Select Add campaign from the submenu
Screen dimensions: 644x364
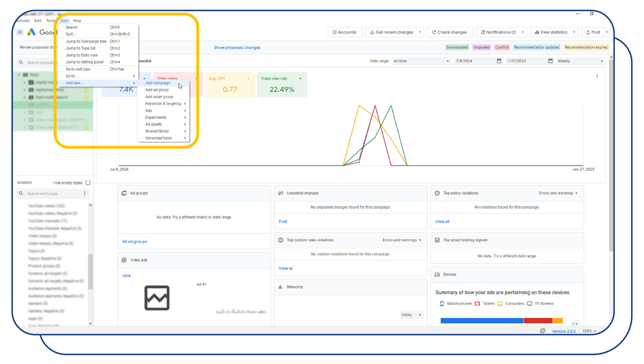click(x=163, y=83)
